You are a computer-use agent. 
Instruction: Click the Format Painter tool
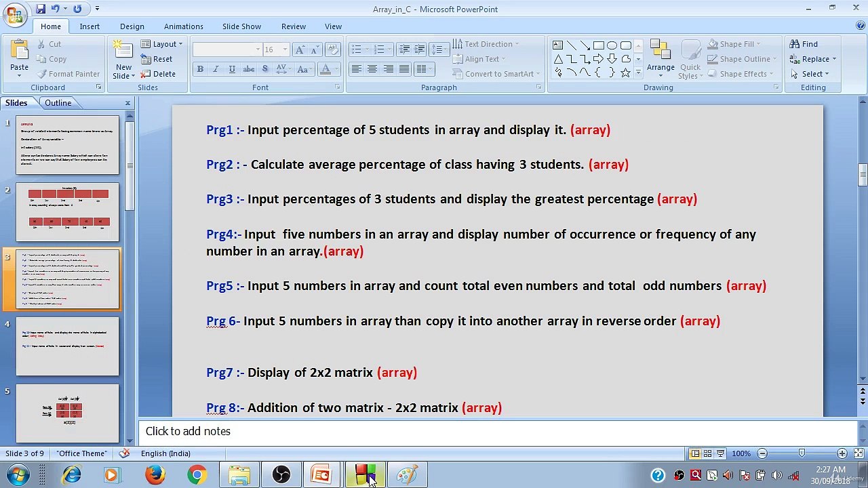pyautogui.click(x=68, y=74)
